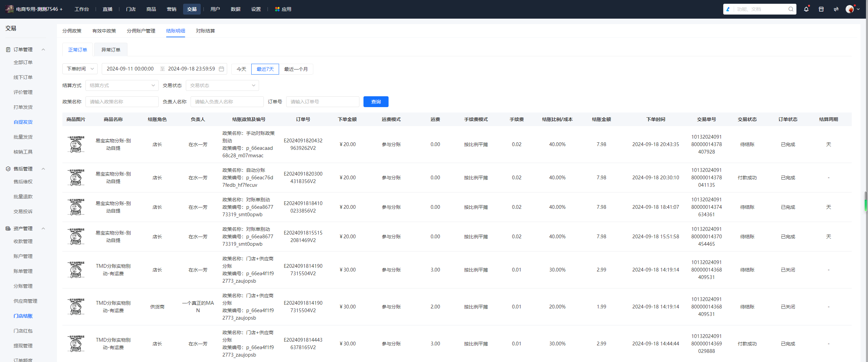Click the 订单管理 clipboard icon
Image resolution: width=868 pixels, height=362 pixels.
(x=8, y=49)
